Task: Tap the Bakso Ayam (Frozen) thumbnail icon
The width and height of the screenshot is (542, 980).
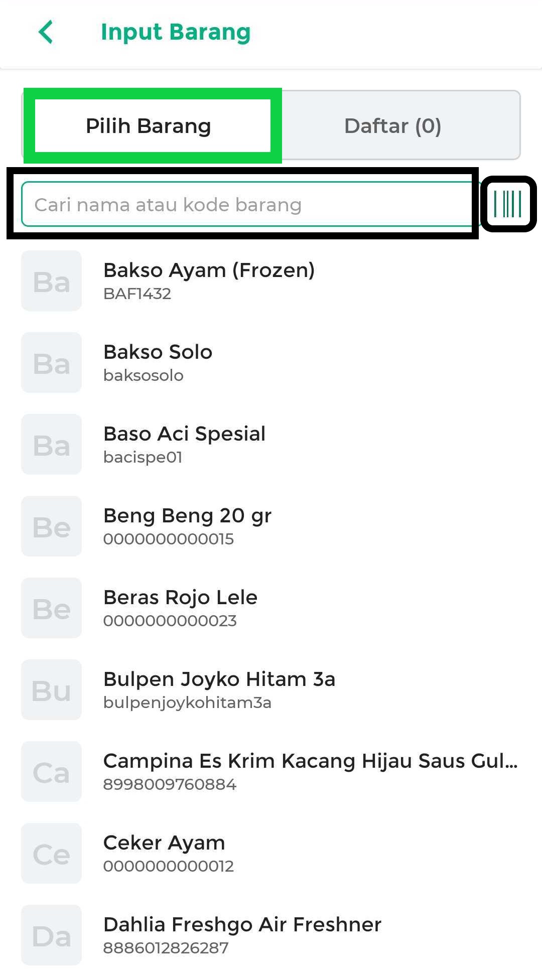Action: click(x=51, y=281)
